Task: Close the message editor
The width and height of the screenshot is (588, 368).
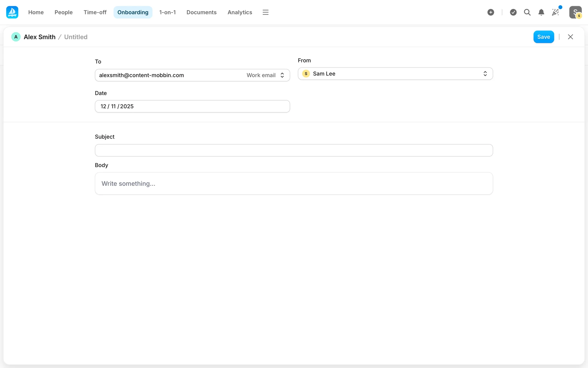Action: tap(570, 37)
